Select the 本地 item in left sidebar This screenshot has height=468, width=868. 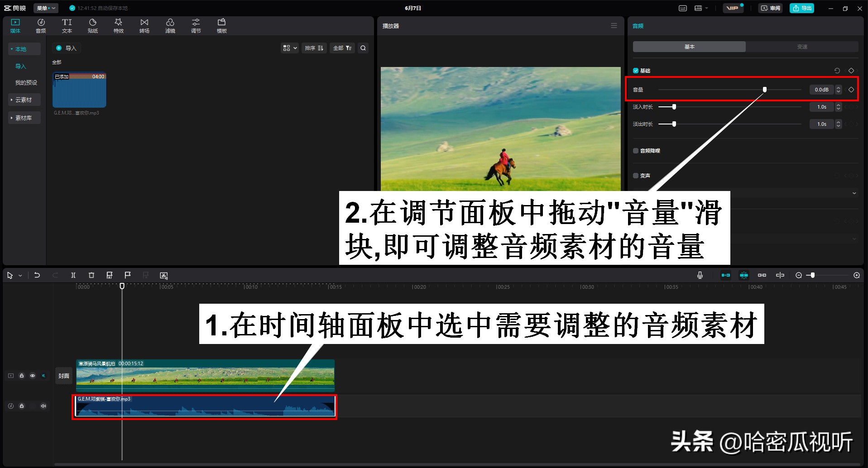click(x=23, y=49)
